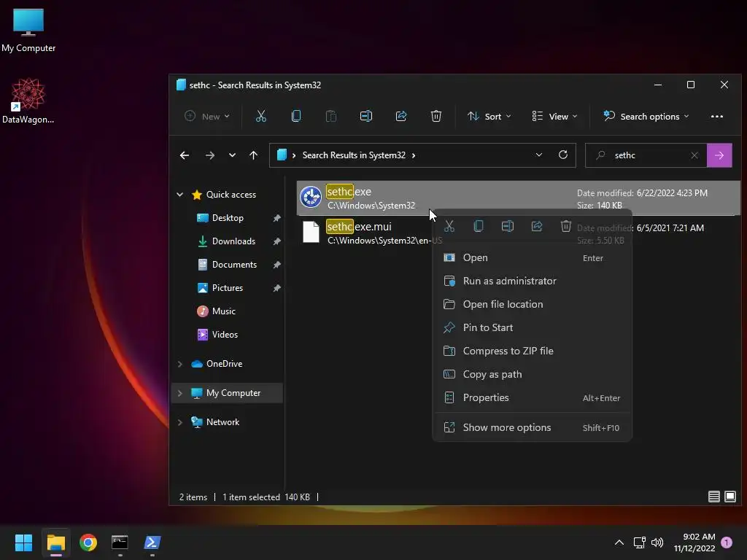This screenshot has width=747, height=560.
Task: Click the volume speaker icon in tray
Action: (657, 542)
